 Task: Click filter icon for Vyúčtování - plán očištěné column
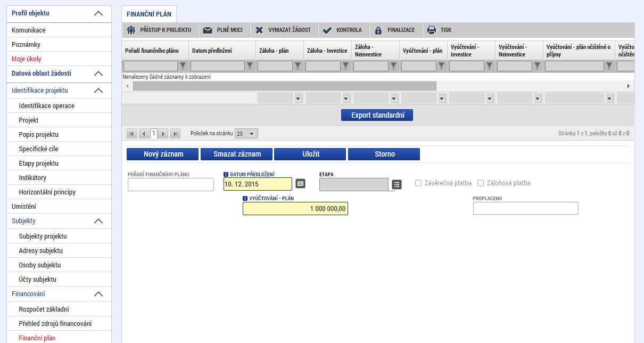pyautogui.click(x=609, y=66)
